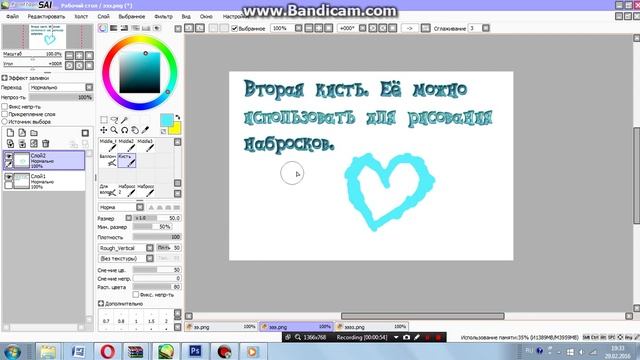Select the Для волос brush preset
Image resolution: width=640 pixels, height=360 pixels.
[108, 190]
